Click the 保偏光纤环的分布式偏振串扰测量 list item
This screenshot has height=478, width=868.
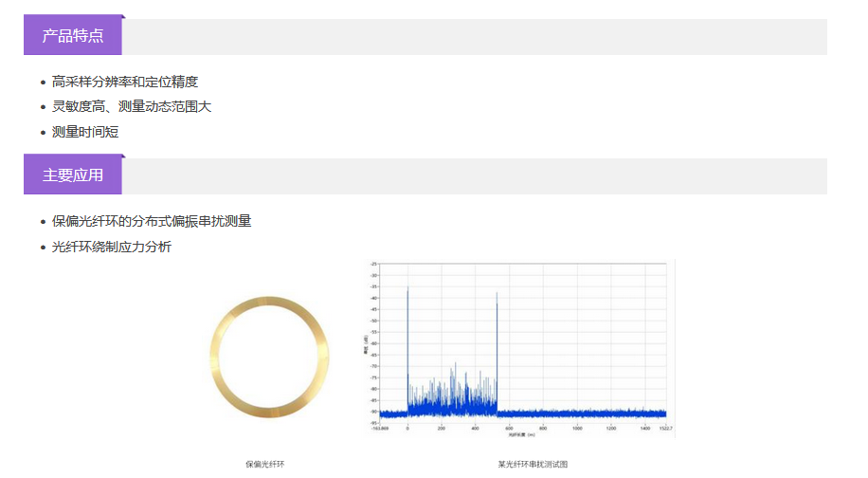tap(151, 221)
